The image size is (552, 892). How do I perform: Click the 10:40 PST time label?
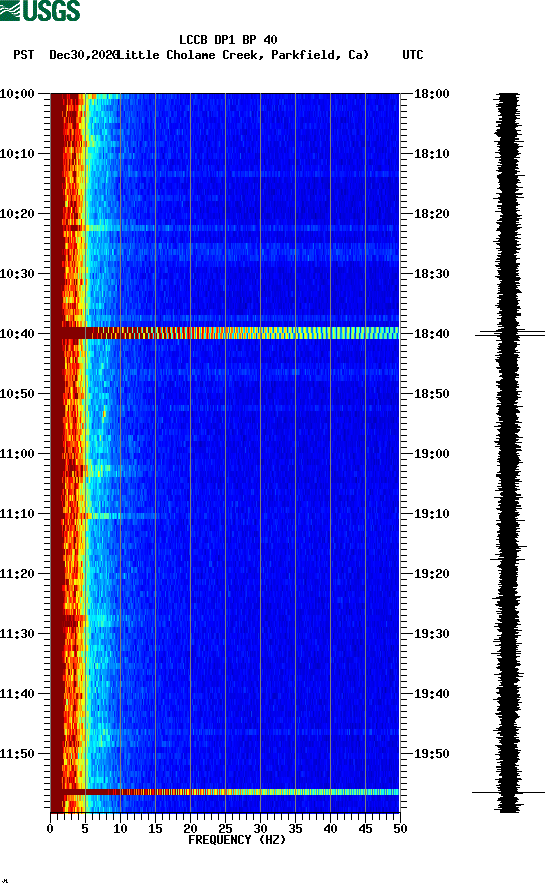pyautogui.click(x=17, y=334)
